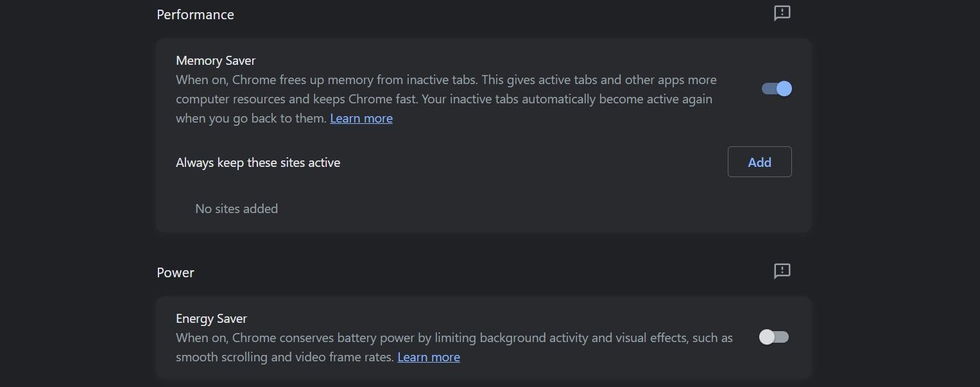
Task: Click the Power section heading
Action: pos(175,272)
